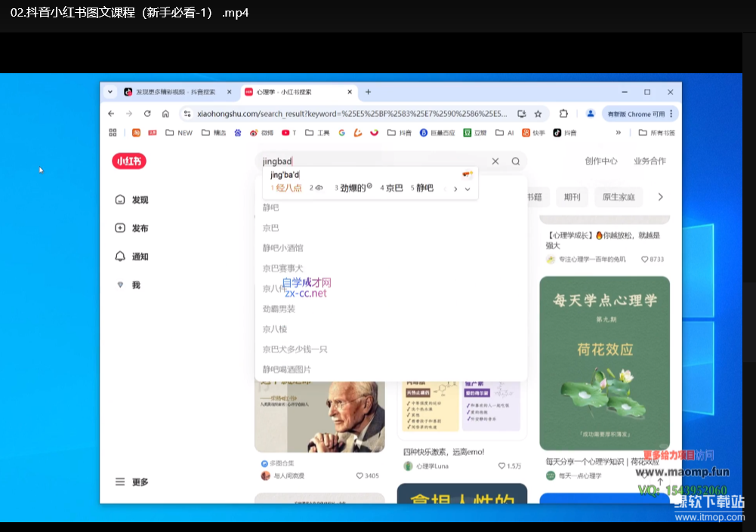This screenshot has height=532, width=756.
Task: Install app icon in address bar
Action: (x=522, y=114)
